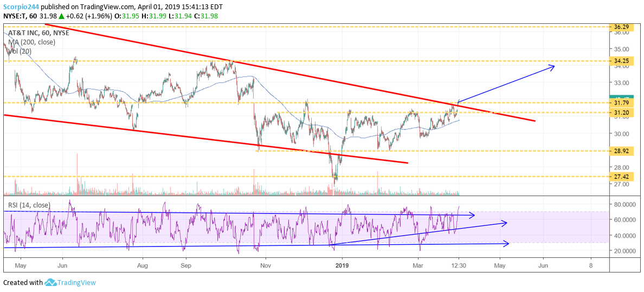
Task: Click the 40.0000 RSI axis value
Action: [624, 235]
